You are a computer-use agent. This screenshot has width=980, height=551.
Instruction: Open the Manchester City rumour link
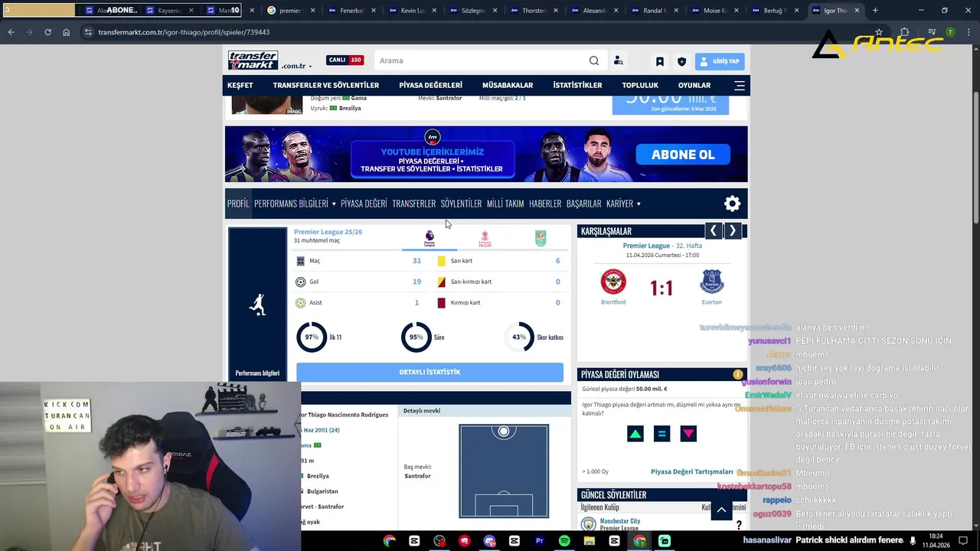(x=620, y=521)
